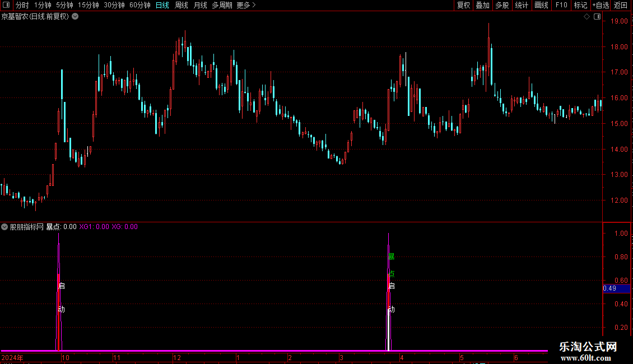
Task: Click the month 10 marker on time axis
Action: coord(66,357)
